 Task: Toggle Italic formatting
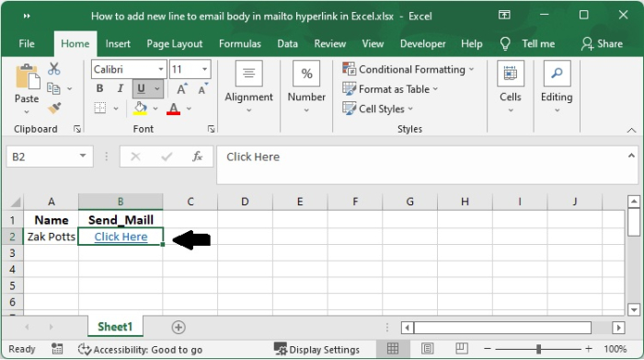[120, 88]
